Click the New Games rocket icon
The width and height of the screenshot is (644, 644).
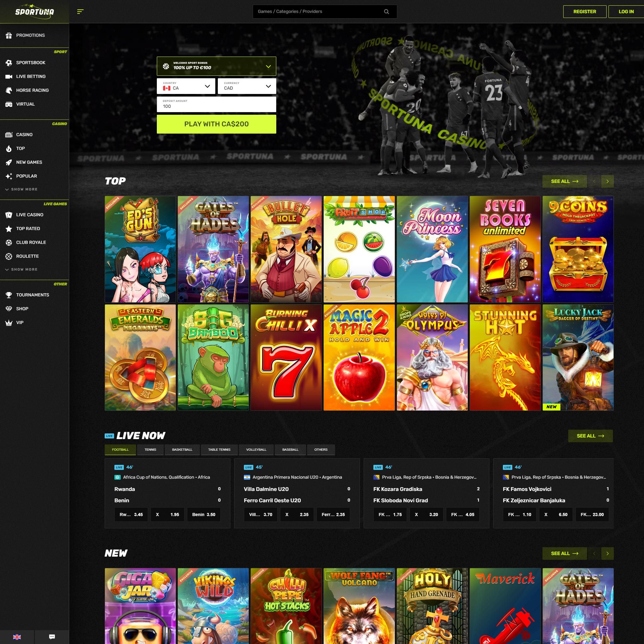tap(9, 162)
